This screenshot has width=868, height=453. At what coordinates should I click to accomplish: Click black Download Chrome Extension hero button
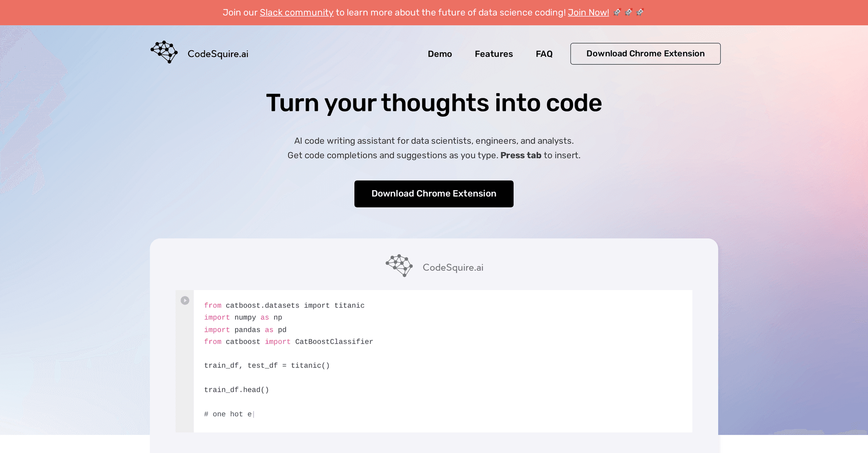point(434,194)
